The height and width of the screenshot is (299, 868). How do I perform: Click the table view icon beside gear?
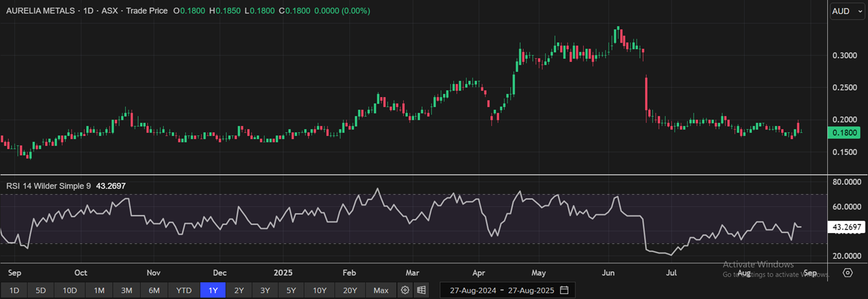pyautogui.click(x=421, y=290)
